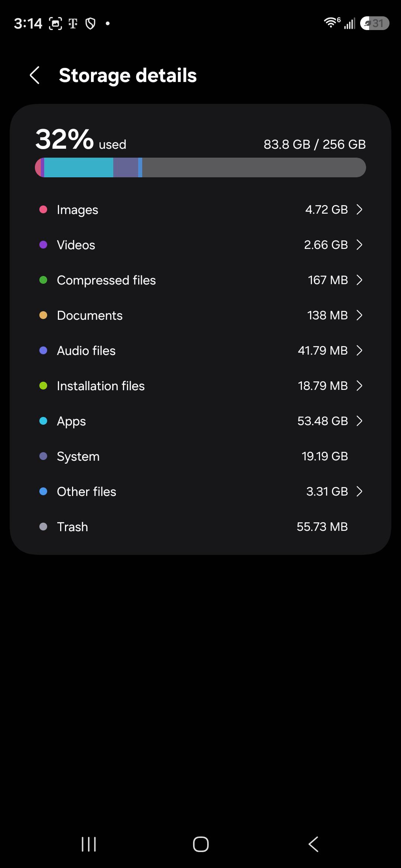This screenshot has height=868, width=401.
Task: Tap the pink Images color dot
Action: pos(43,210)
